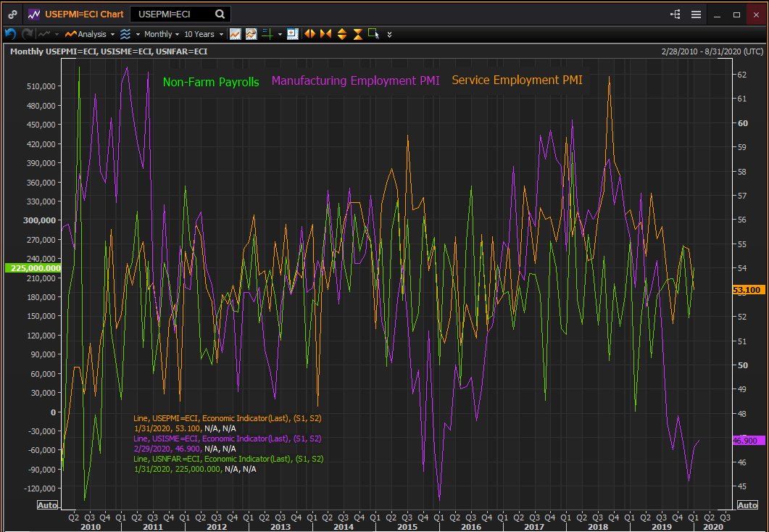
Task: Click the search magnifier beside USEPMI=ECI
Action: (x=220, y=14)
